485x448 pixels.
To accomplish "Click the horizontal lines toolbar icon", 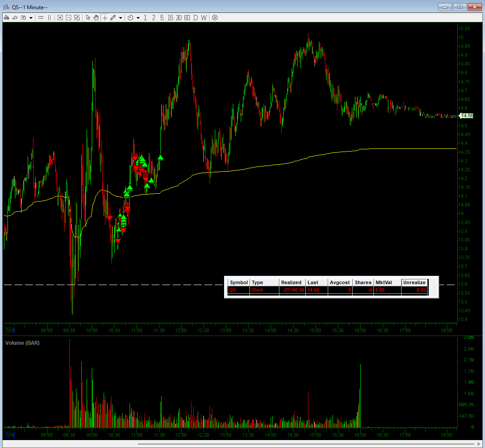I will click(41, 18).
